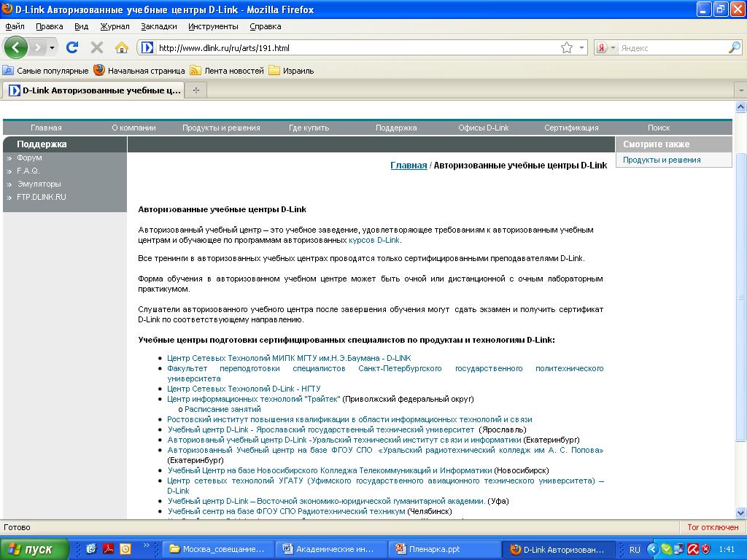Open the Справка menu
The image size is (747, 560).
click(x=266, y=27)
